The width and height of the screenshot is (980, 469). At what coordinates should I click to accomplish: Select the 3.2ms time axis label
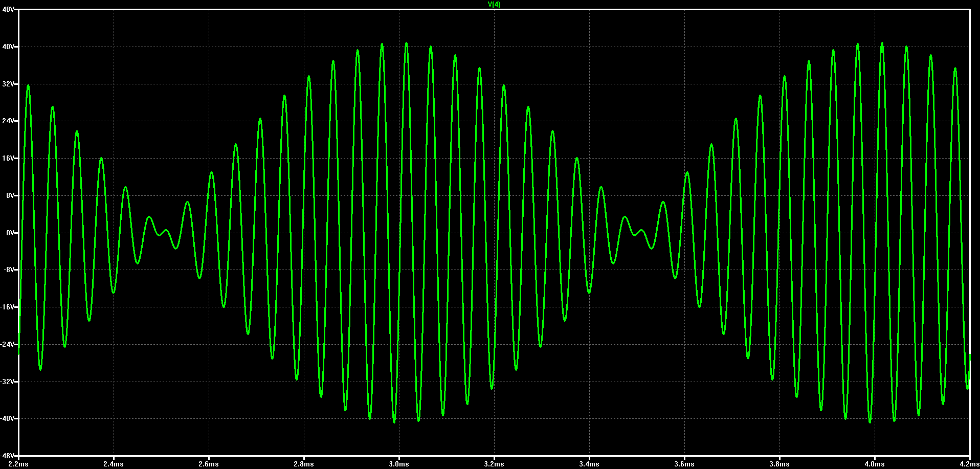494,464
